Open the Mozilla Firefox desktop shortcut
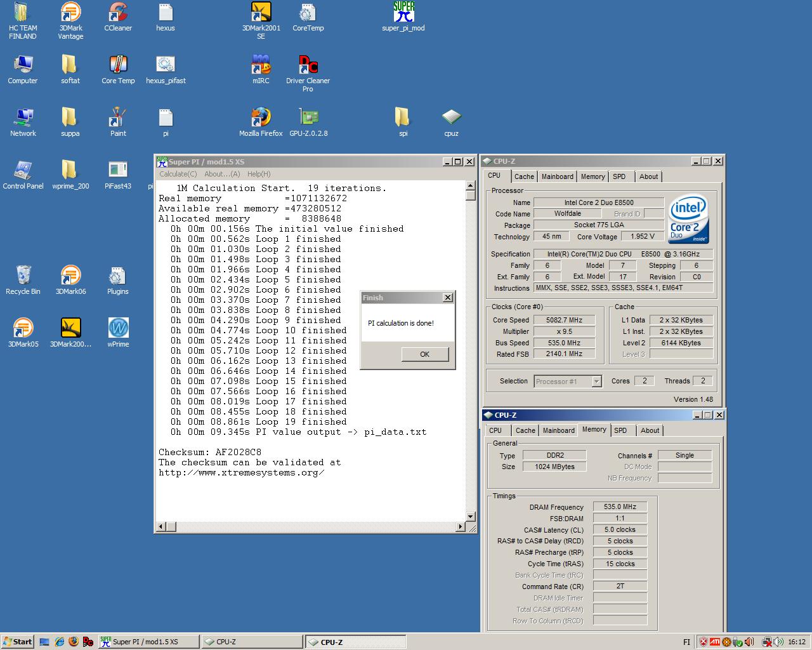Viewport: 812px width, 650px height. point(261,123)
